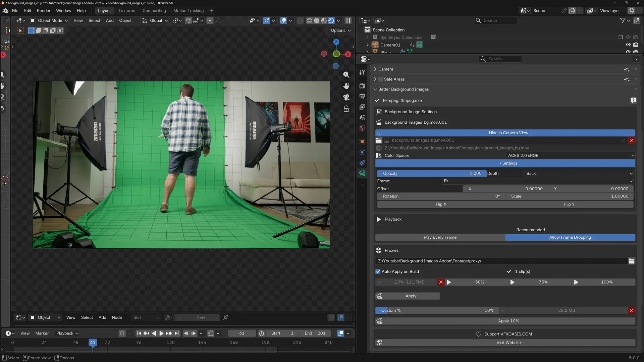Open the Object Data camera properties tab
This screenshot has height=362, width=644.
point(362,174)
